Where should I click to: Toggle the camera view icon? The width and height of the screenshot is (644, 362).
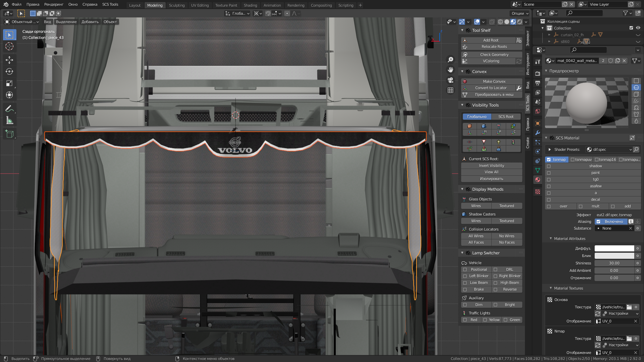[x=450, y=80]
